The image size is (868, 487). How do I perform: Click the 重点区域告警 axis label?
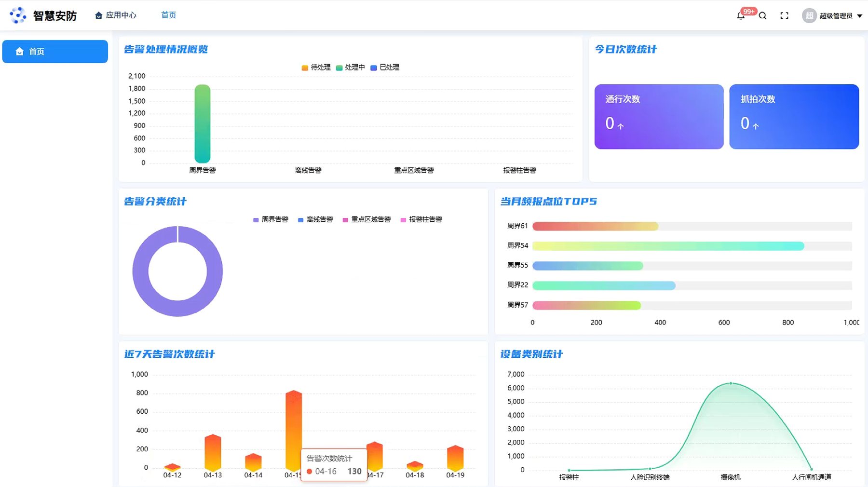[x=414, y=170]
